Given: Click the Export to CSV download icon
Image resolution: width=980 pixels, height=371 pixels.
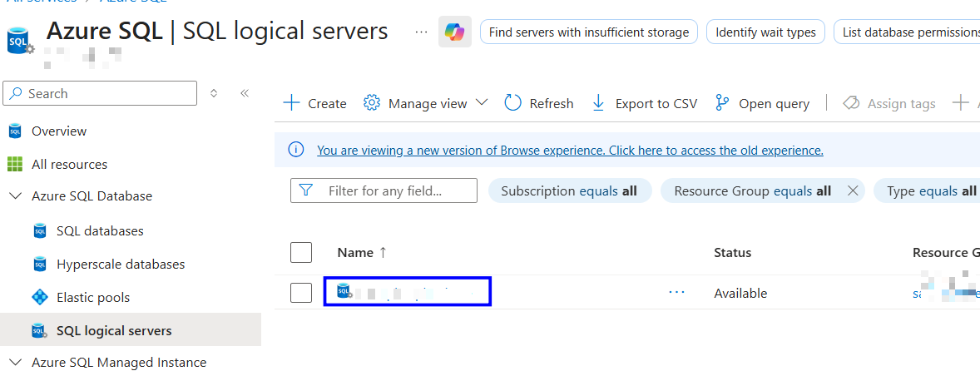Looking at the screenshot, I should point(598,103).
